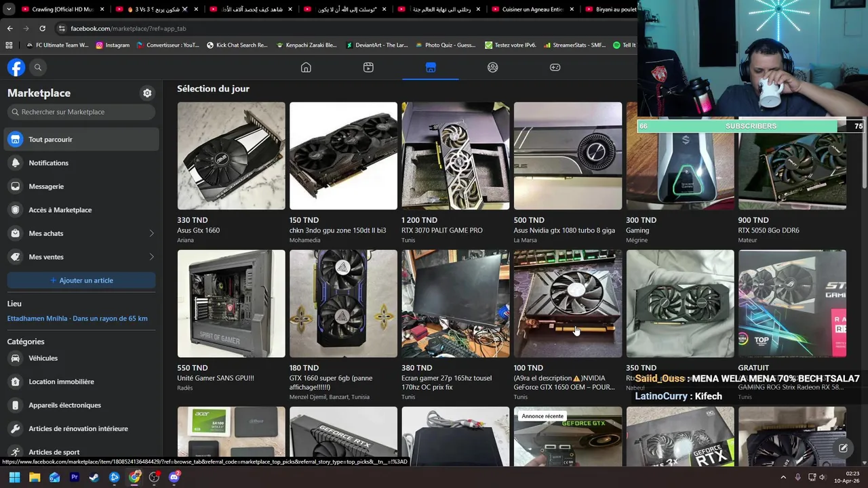
Task: Open GTX 1660 super 6gb listing
Action: (344, 304)
